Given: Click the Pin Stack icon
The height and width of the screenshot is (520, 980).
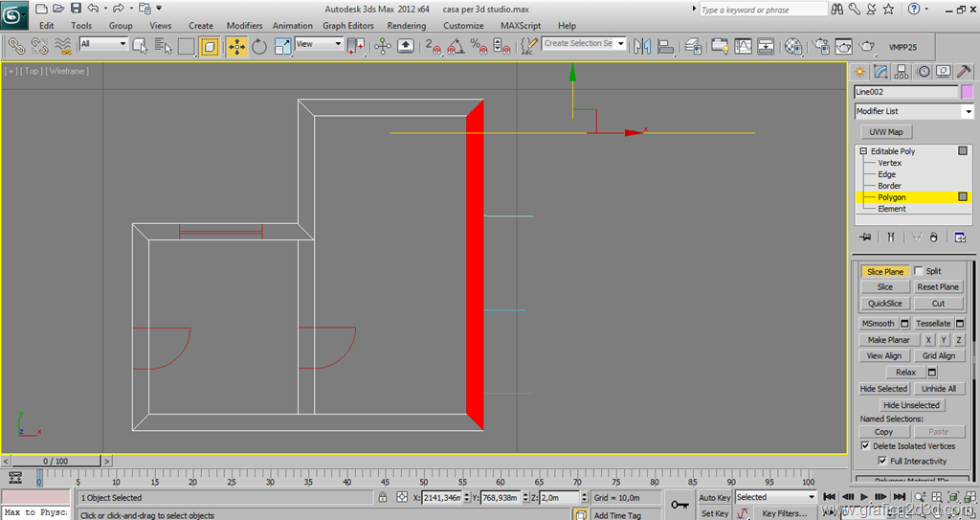Looking at the screenshot, I should [x=865, y=237].
